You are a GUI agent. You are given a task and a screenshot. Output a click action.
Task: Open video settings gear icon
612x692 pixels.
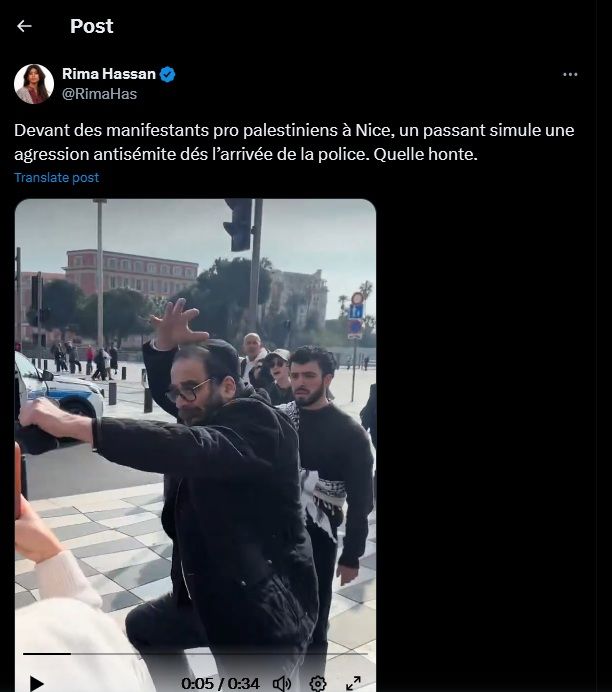tap(318, 684)
